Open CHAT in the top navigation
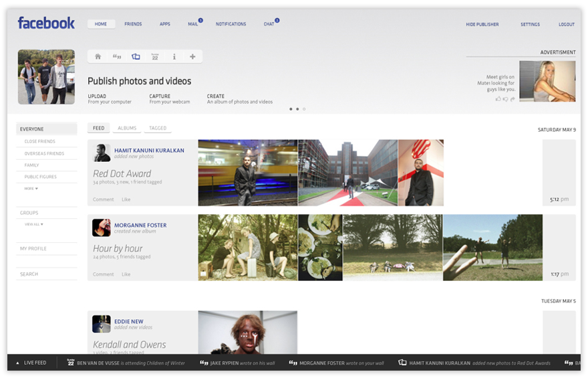 click(x=269, y=24)
